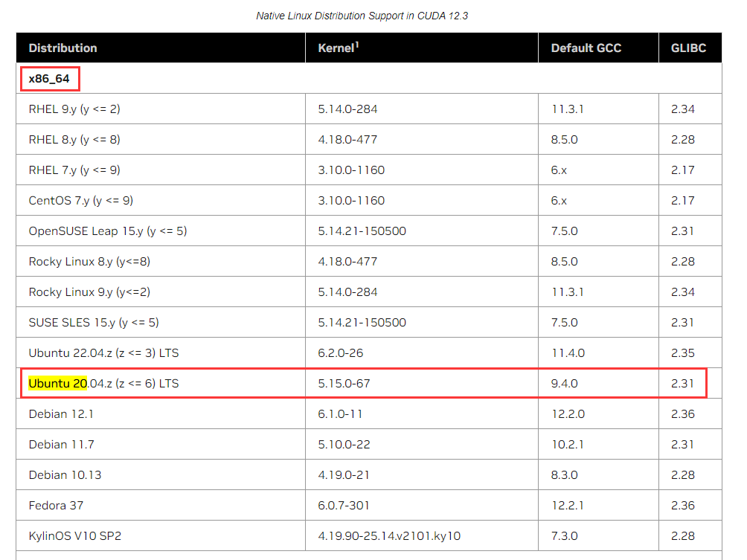Click GLIBC 2.17 in CentOS 7.y row
This screenshot has width=747, height=560.
(683, 201)
